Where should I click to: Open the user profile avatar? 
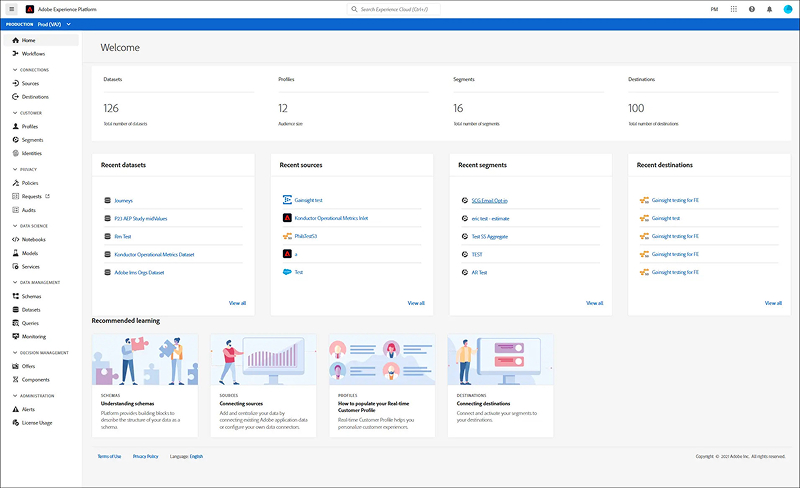pos(788,9)
